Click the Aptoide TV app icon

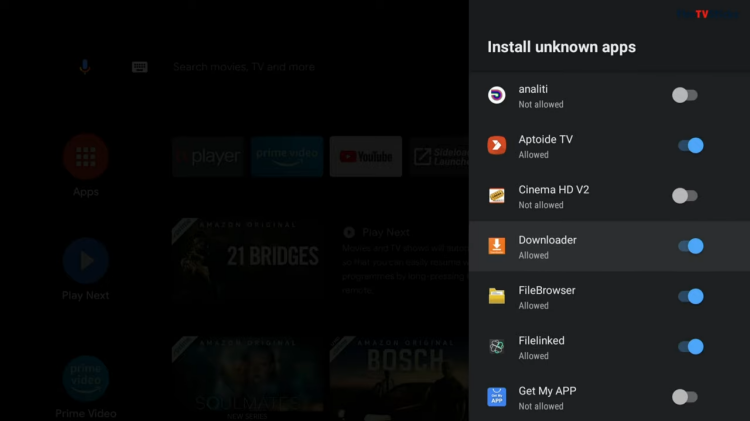click(x=496, y=145)
